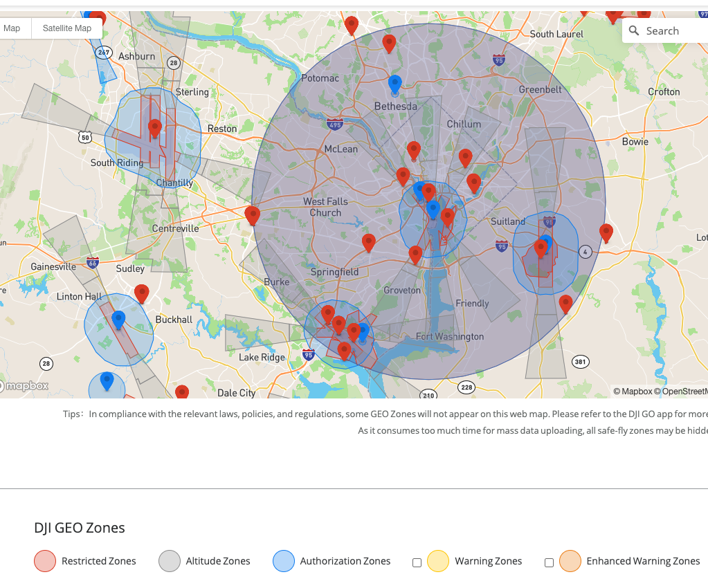Click the Restricted Zones legend label
The height and width of the screenshot is (588, 708).
coord(98,561)
